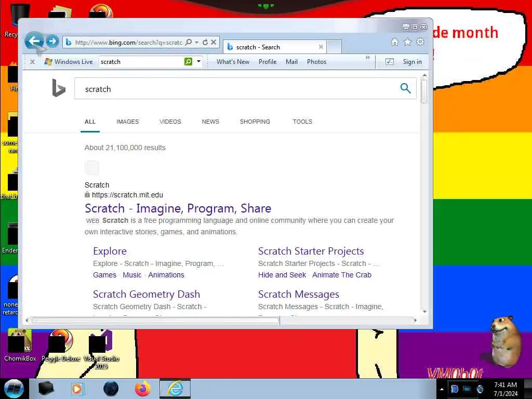Open Profile in the Windows Live toolbar

pos(268,62)
